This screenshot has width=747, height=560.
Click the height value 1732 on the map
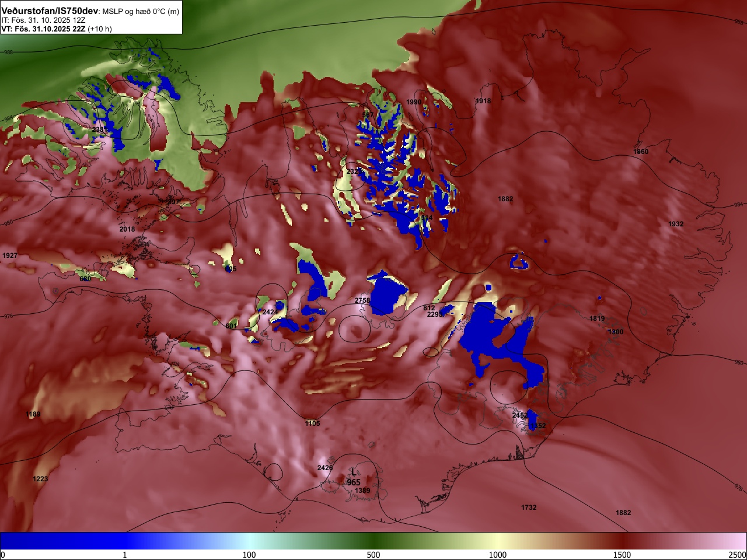click(x=529, y=508)
